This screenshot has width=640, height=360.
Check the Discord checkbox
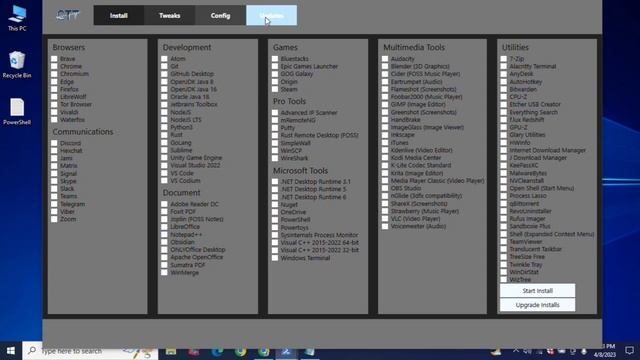(54, 143)
